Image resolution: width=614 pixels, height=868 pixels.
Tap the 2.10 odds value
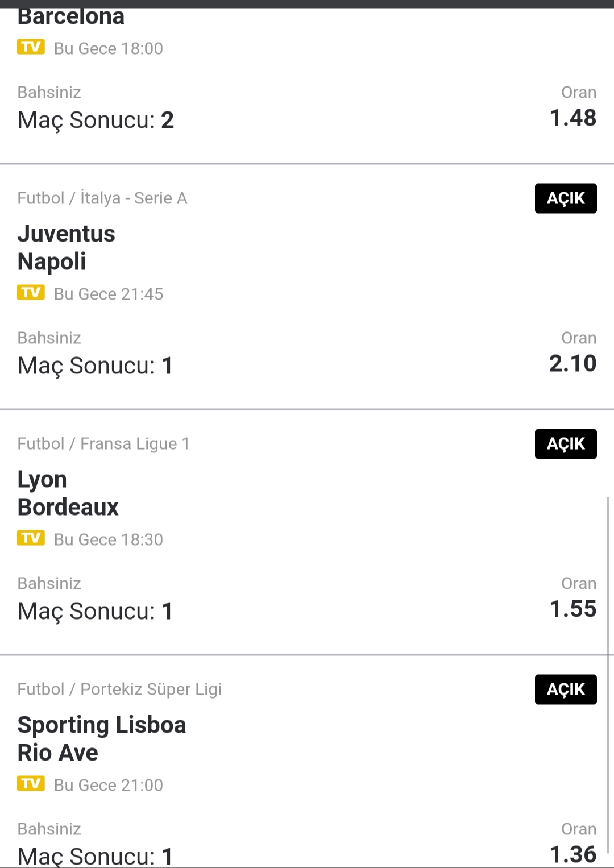[572, 363]
